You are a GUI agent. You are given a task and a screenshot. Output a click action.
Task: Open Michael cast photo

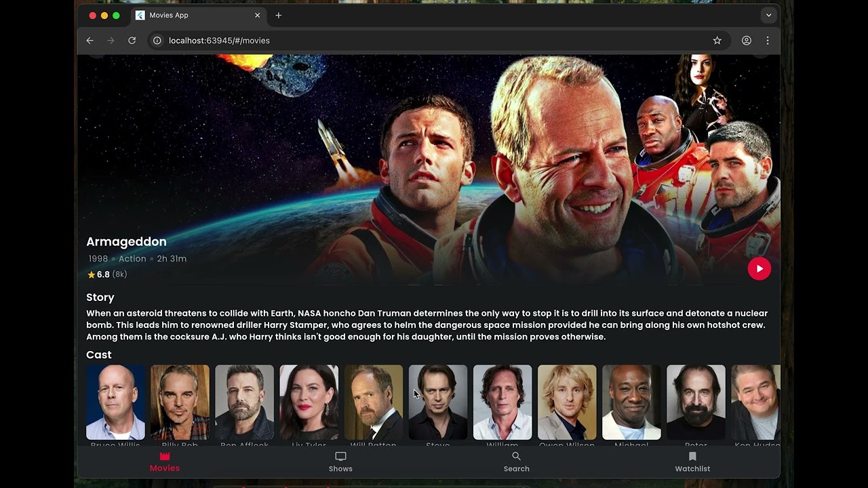click(x=631, y=402)
